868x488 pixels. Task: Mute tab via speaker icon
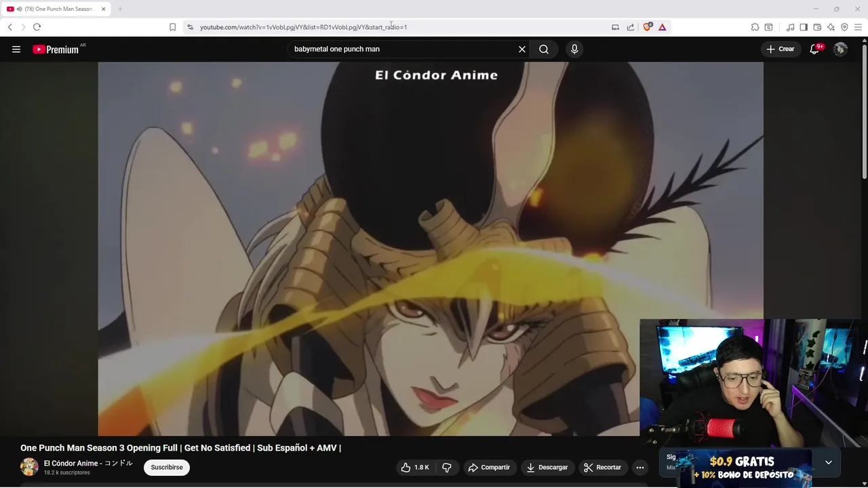pyautogui.click(x=19, y=9)
